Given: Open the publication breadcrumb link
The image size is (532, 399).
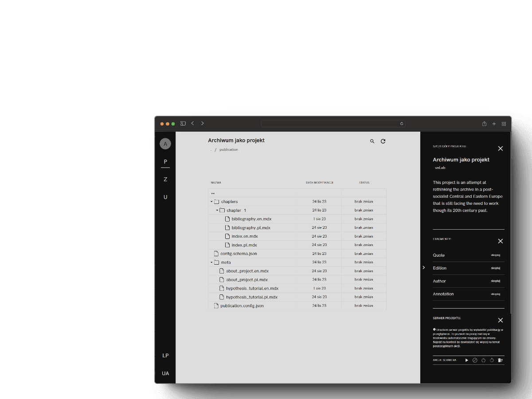Looking at the screenshot, I should (x=228, y=149).
